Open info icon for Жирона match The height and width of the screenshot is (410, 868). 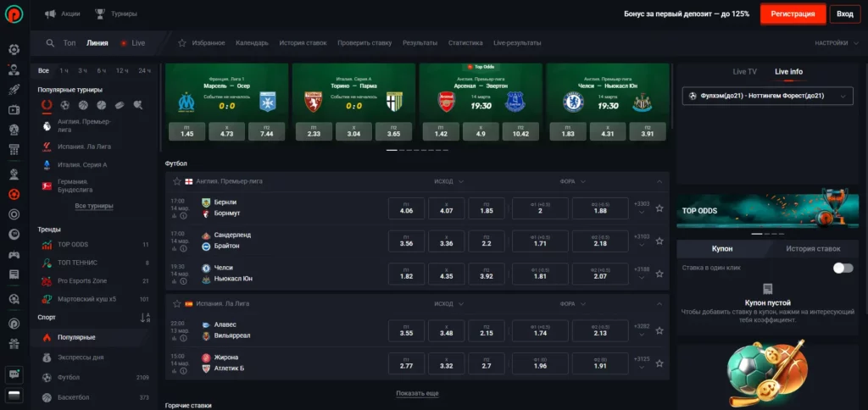click(x=183, y=371)
